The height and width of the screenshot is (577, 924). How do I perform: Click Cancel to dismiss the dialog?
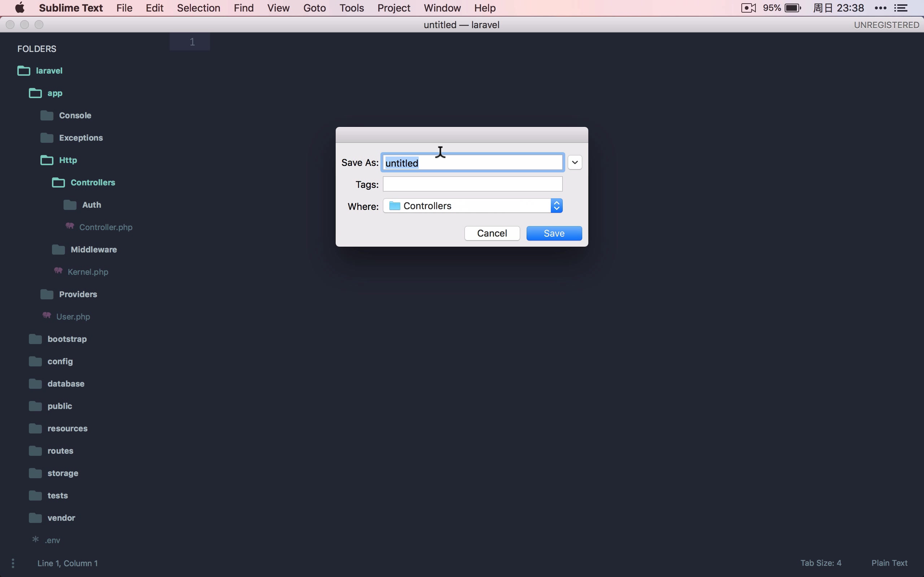click(492, 233)
